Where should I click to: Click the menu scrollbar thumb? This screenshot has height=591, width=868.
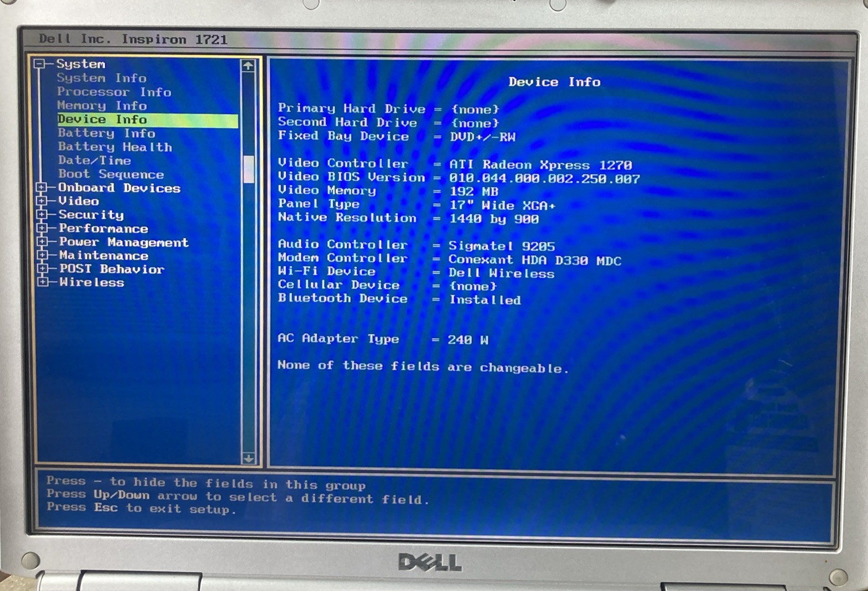coord(249,169)
